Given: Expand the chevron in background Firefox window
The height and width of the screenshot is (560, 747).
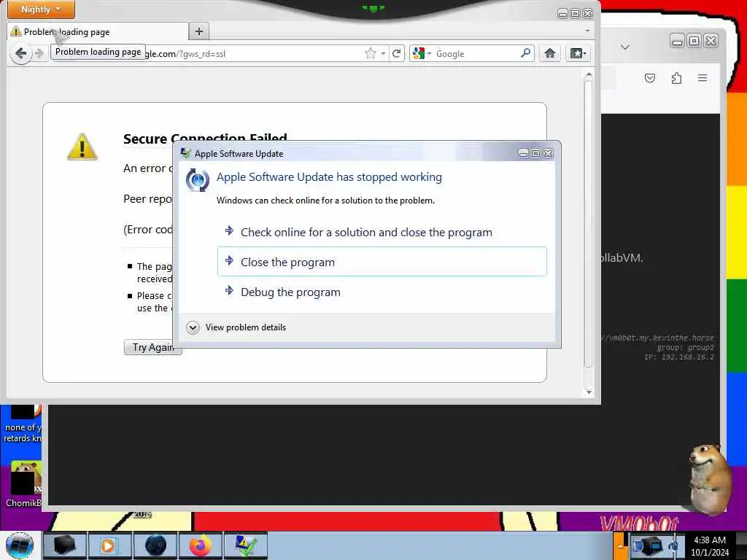Looking at the screenshot, I should (625, 47).
